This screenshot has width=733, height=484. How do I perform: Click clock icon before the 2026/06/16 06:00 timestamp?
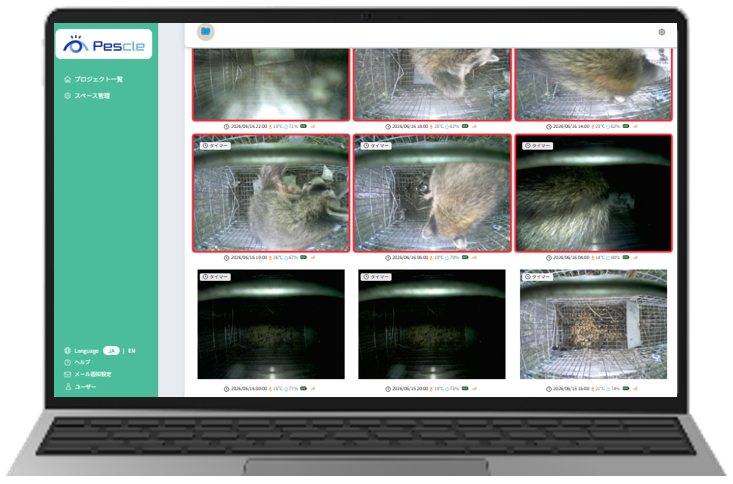tap(388, 258)
